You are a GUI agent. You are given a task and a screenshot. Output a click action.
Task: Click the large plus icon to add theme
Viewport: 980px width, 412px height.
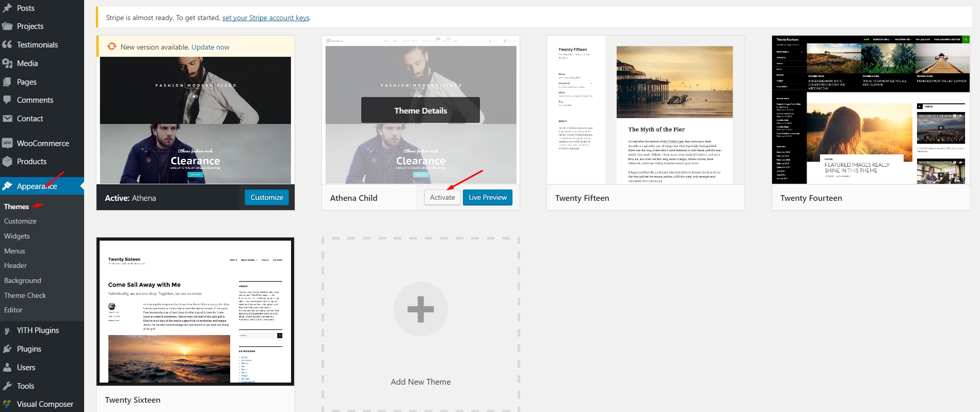[421, 309]
